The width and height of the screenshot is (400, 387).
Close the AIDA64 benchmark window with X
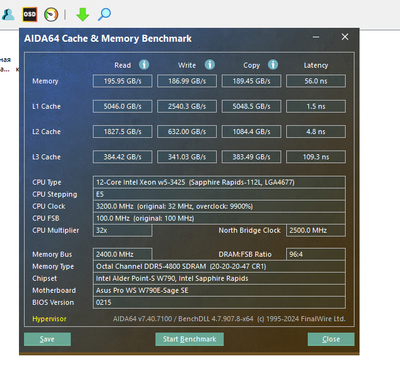point(345,37)
